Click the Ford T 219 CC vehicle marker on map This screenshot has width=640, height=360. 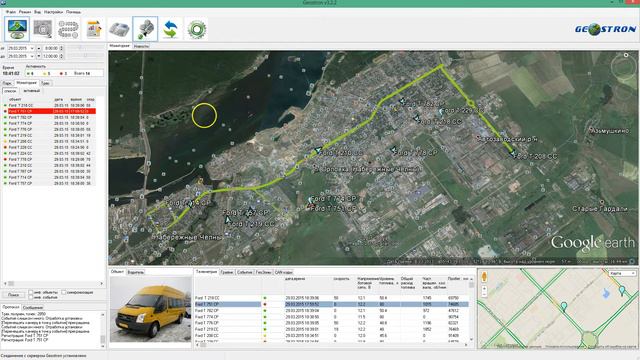tap(228, 220)
